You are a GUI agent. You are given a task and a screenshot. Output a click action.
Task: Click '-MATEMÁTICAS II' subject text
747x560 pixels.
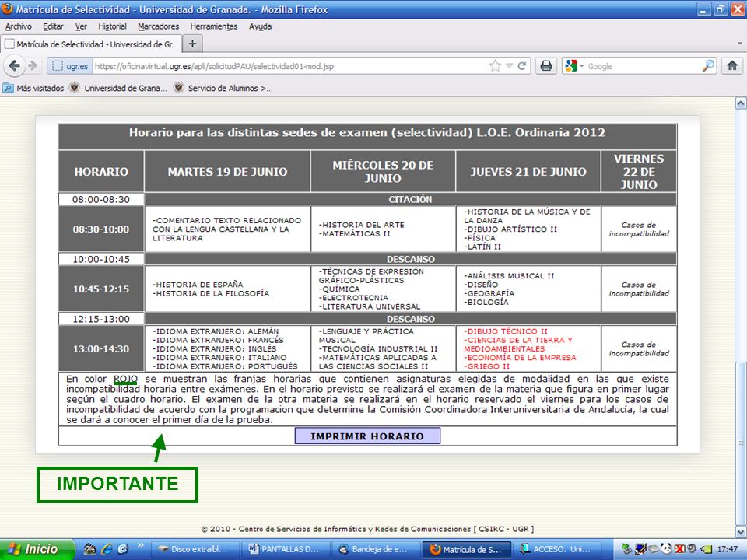(x=355, y=233)
